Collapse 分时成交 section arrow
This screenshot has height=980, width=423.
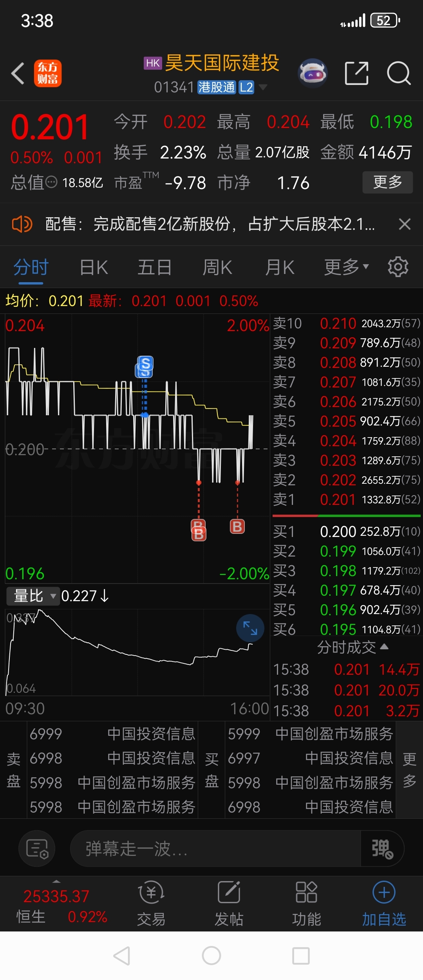pos(384,647)
